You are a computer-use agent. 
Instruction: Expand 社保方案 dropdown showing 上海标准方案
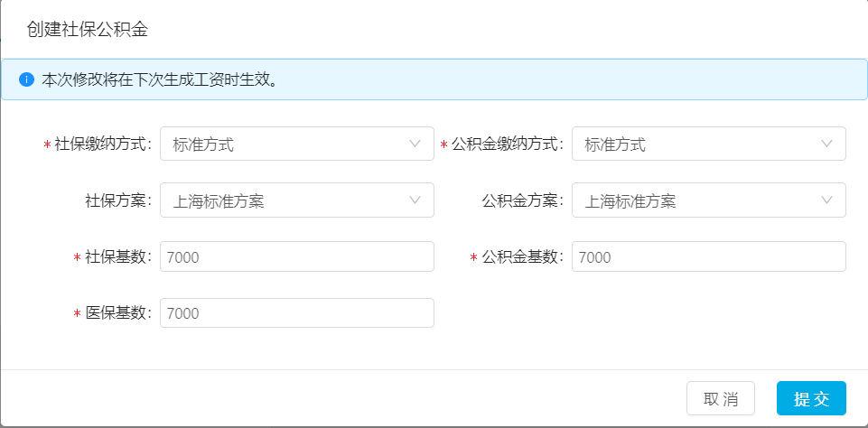click(297, 200)
